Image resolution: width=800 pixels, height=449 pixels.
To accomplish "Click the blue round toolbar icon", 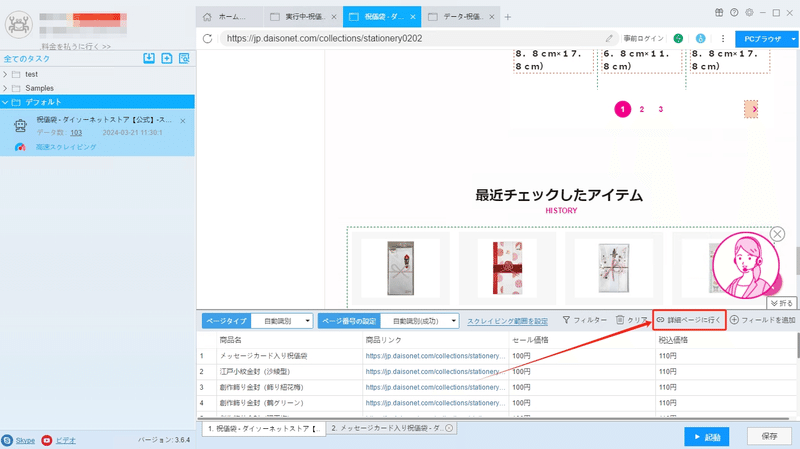I will pos(701,38).
